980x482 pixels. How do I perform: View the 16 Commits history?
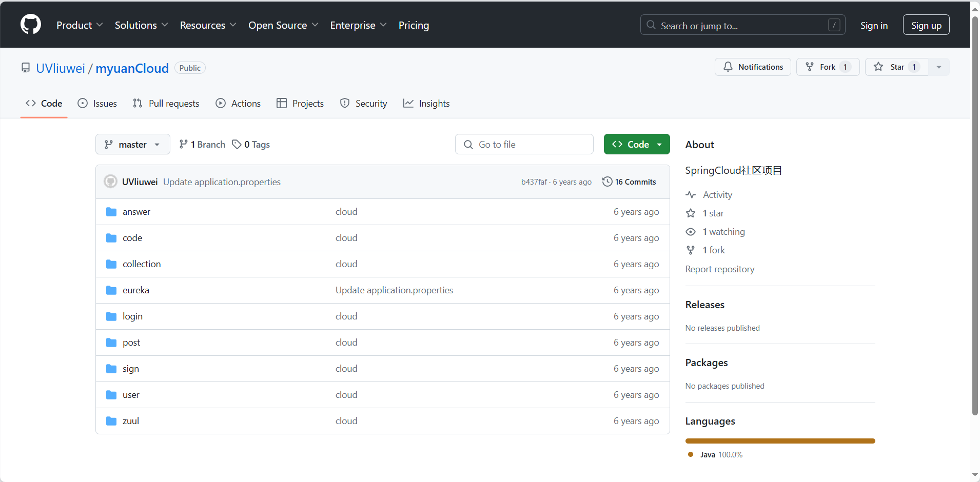[x=629, y=182]
